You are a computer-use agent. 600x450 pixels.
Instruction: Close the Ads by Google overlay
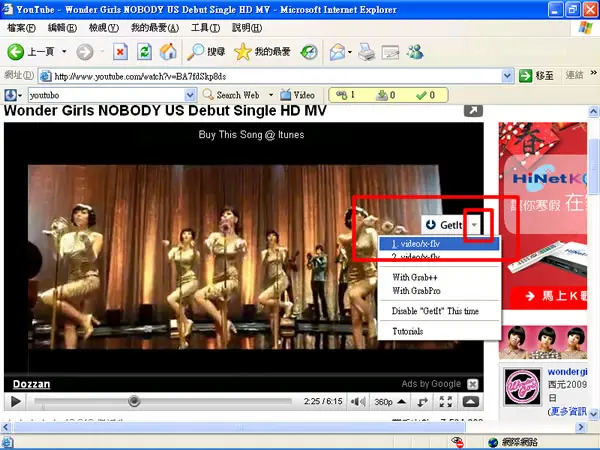click(x=473, y=384)
